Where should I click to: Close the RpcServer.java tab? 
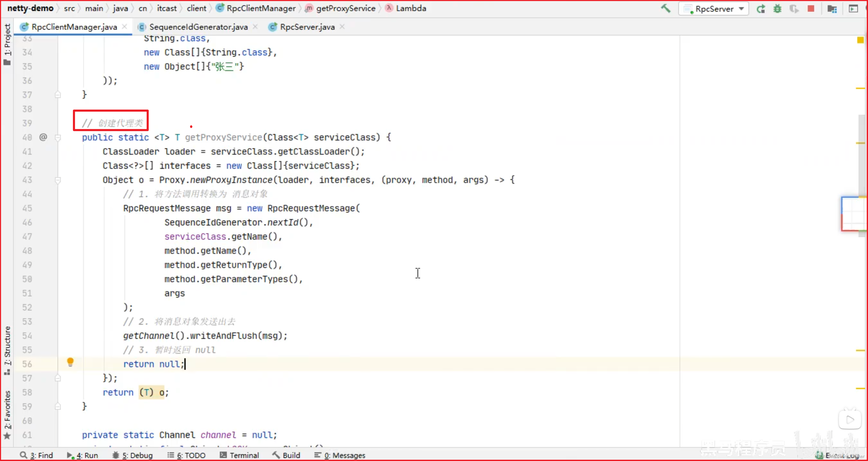pyautogui.click(x=342, y=27)
